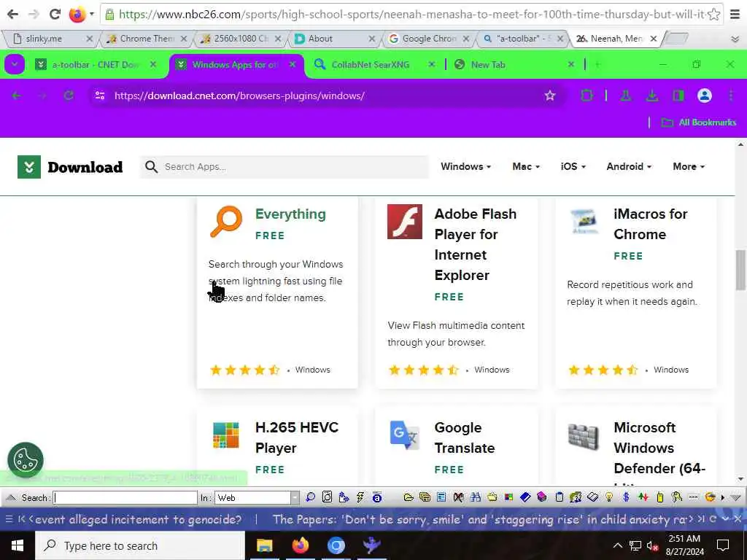
Task: Open File Explorer from the taskbar
Action: coord(264,545)
